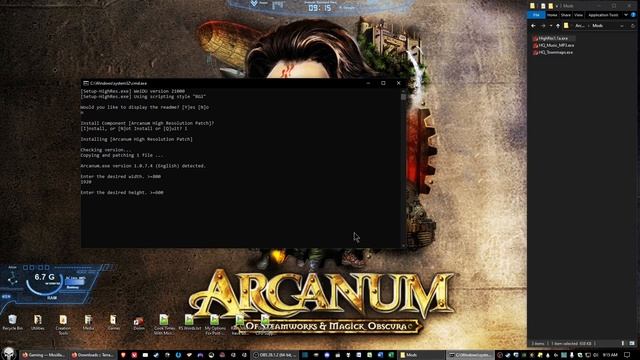Refresh the Mods folder in Explorer
This screenshot has width=640, height=360.
(x=633, y=26)
